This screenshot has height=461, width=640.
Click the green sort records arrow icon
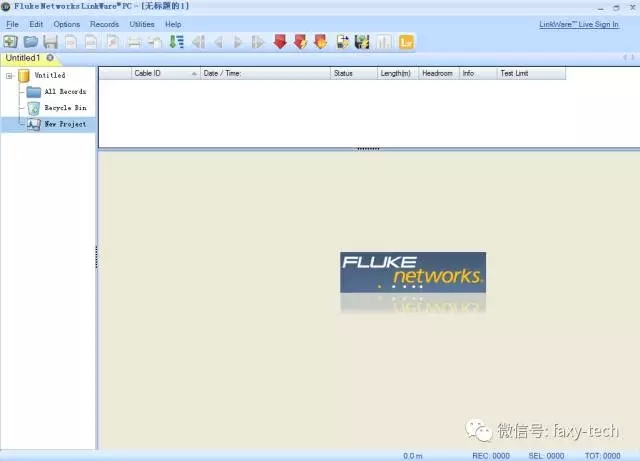pyautogui.click(x=177, y=42)
